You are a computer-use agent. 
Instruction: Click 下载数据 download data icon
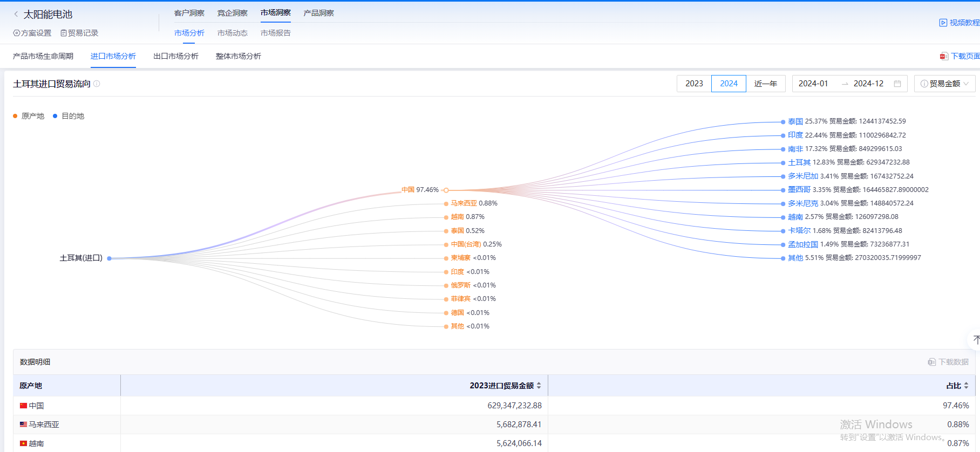(932, 362)
